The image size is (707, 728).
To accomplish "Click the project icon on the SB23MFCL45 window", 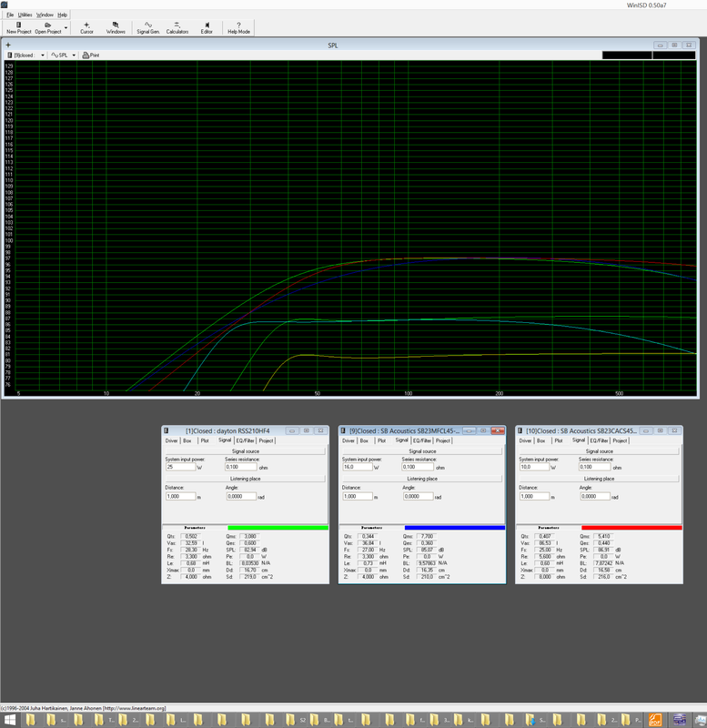I will click(343, 430).
